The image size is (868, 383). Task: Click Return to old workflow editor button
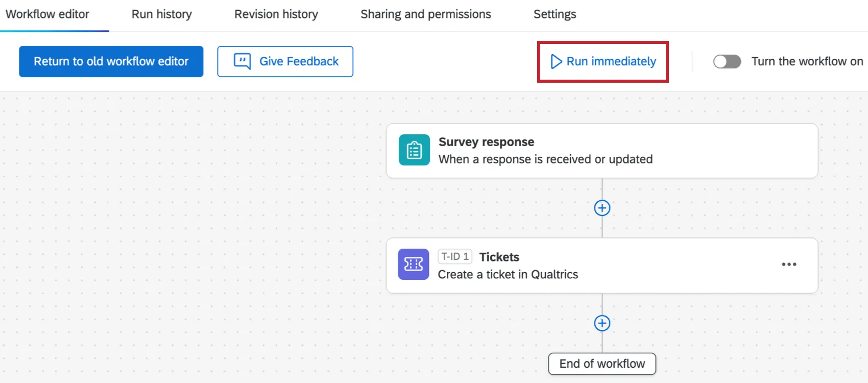tap(111, 61)
